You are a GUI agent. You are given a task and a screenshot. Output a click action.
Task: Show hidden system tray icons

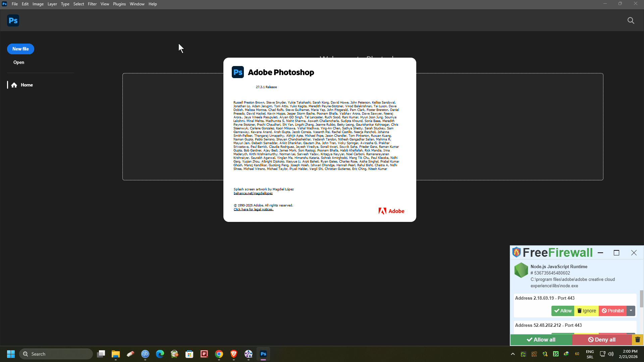pyautogui.click(x=513, y=354)
